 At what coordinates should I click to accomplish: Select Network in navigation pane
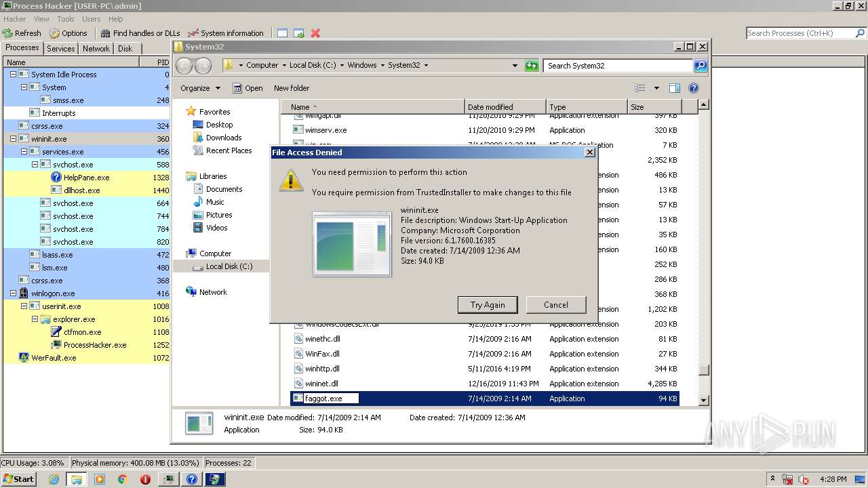(213, 292)
